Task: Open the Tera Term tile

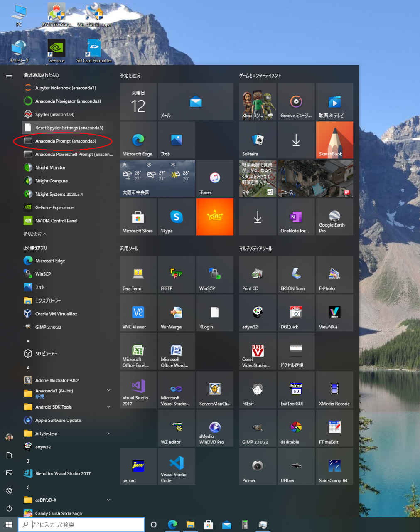Action: 138,274
